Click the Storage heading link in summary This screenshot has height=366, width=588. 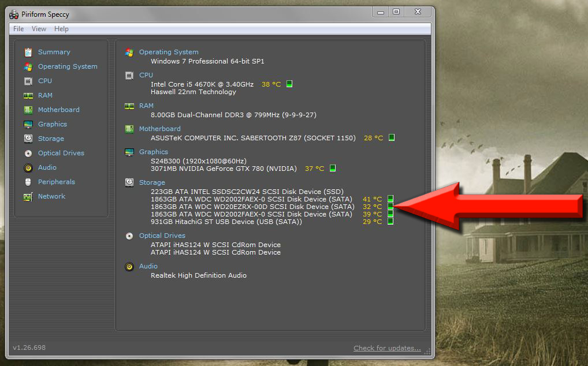152,182
